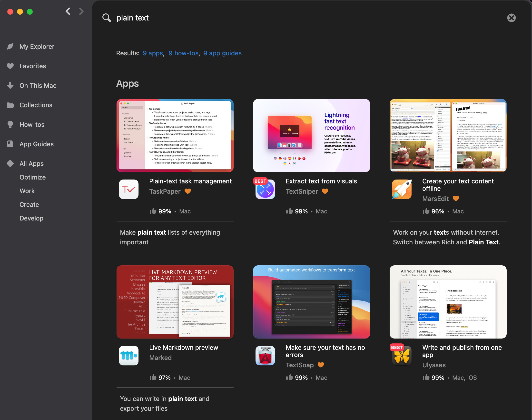This screenshot has width=532, height=420.
Task: Select the Optimize category
Action: (33, 177)
